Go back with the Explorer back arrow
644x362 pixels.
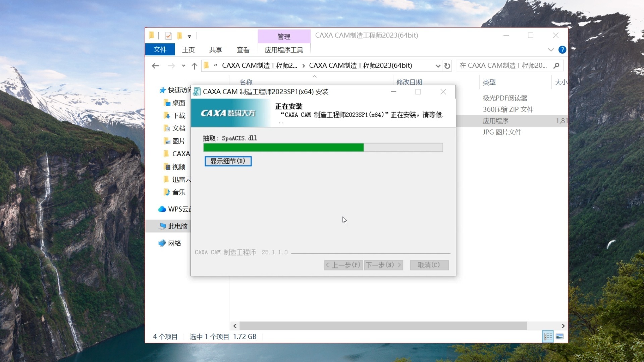coord(155,66)
